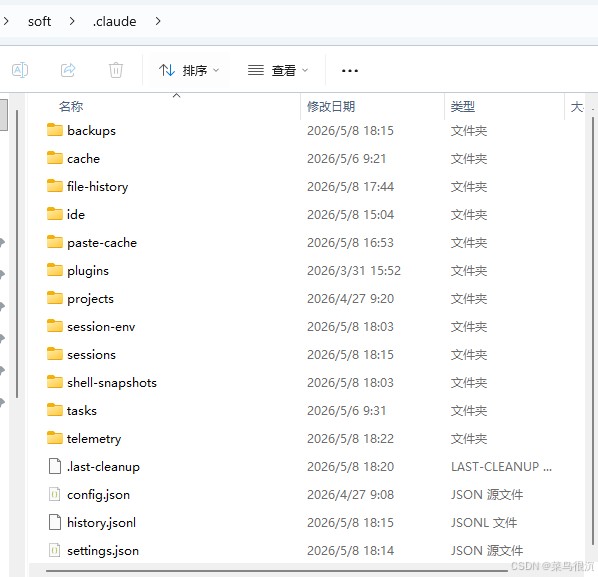
Task: Click the Rename toolbar icon
Action: 20,70
